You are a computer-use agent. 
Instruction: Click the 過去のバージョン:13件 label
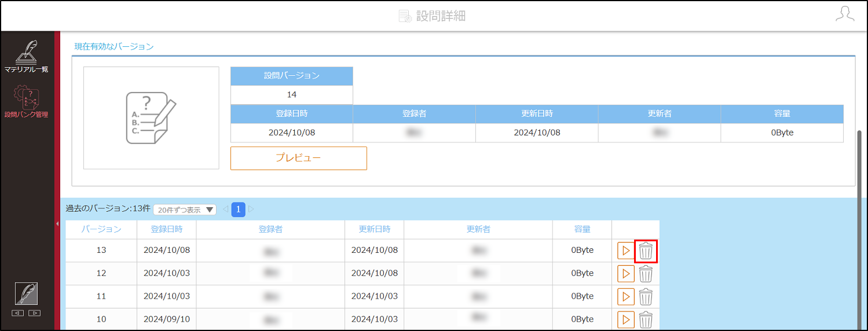tap(108, 209)
